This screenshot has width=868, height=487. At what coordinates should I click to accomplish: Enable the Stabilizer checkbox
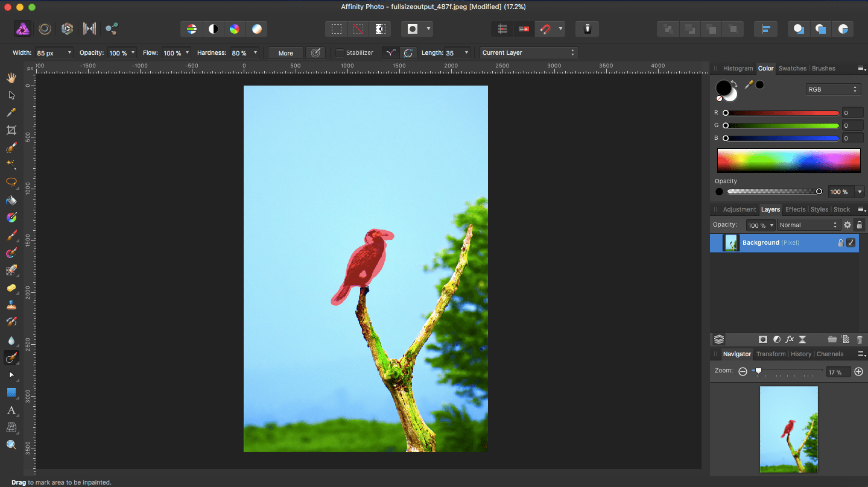coord(340,53)
